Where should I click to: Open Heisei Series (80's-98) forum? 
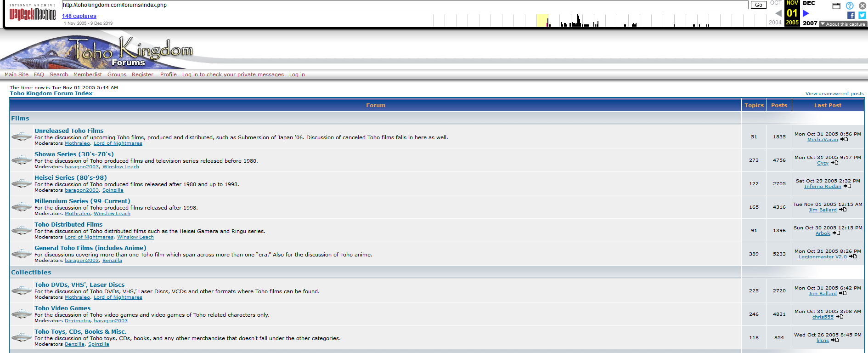tap(71, 178)
